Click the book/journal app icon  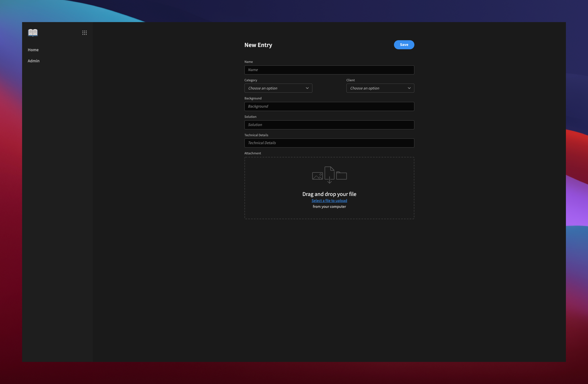33,32
